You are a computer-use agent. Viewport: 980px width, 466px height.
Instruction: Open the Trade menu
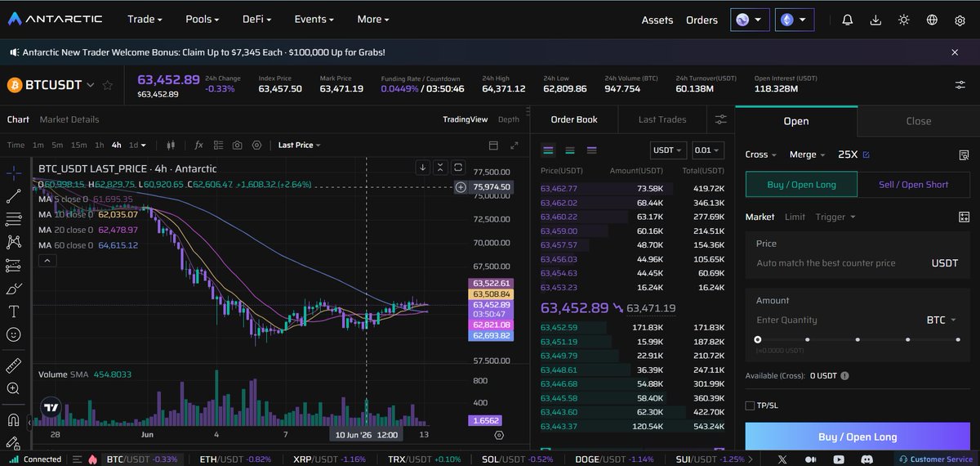tap(145, 19)
